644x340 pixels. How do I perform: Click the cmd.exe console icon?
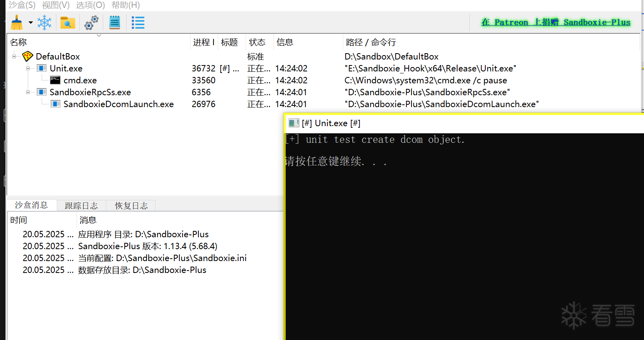coord(56,80)
